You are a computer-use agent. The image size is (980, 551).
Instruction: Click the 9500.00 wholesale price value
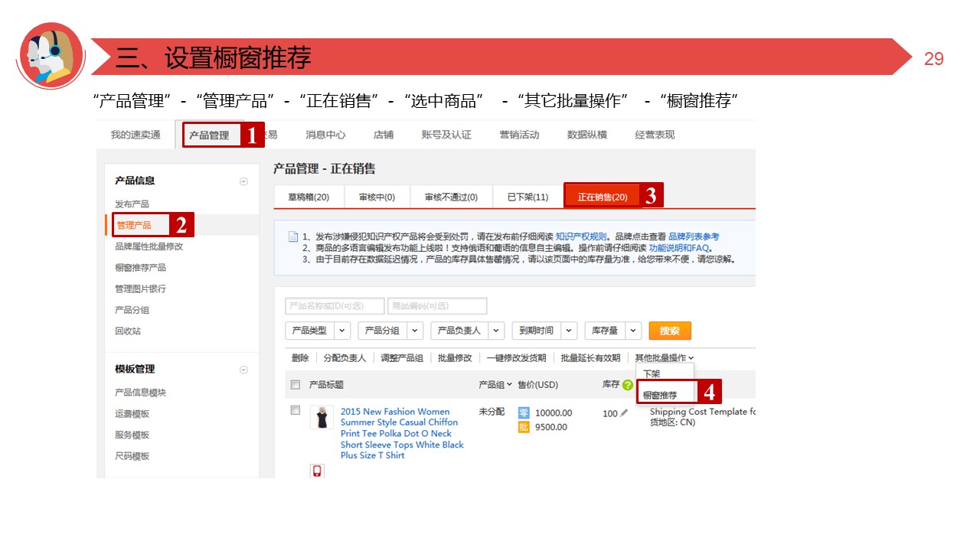pos(551,427)
